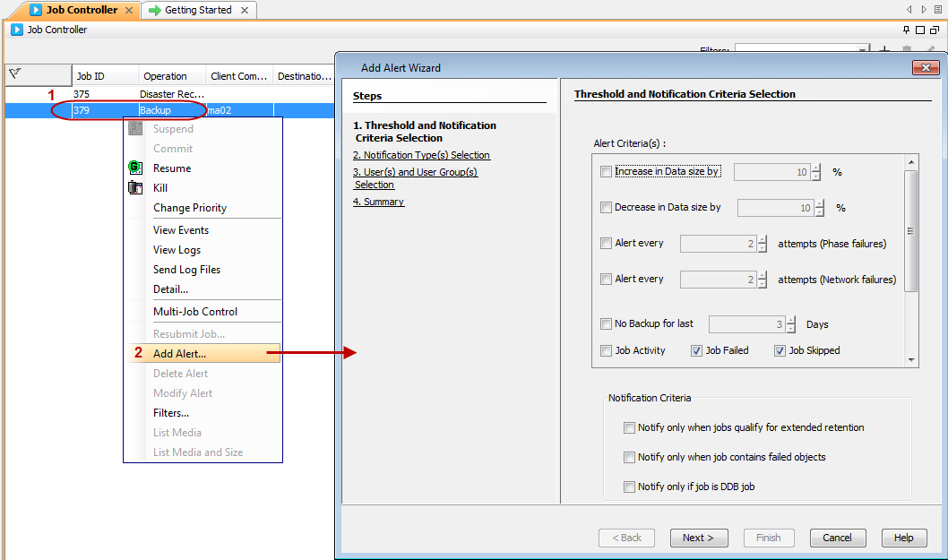Pin the Job Controller panel
This screenshot has height=560, width=948.
click(x=907, y=30)
